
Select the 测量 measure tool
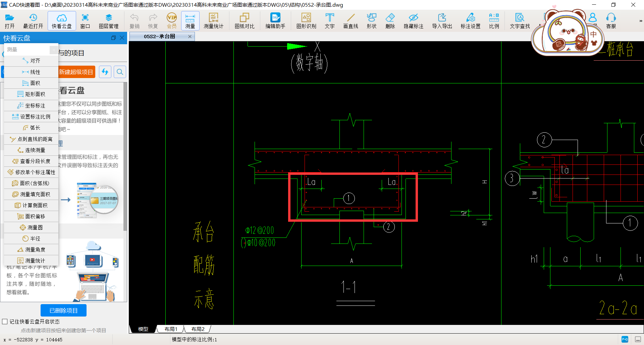(x=190, y=21)
